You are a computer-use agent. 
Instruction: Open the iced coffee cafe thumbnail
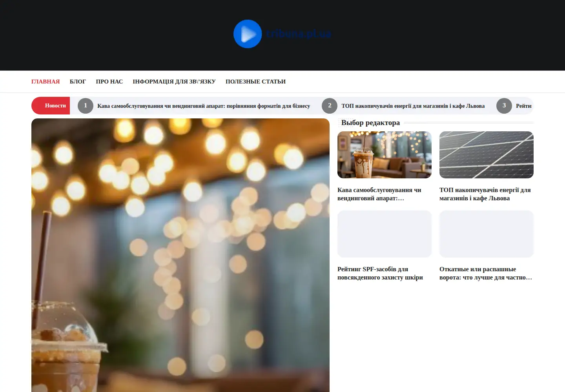(x=385, y=155)
